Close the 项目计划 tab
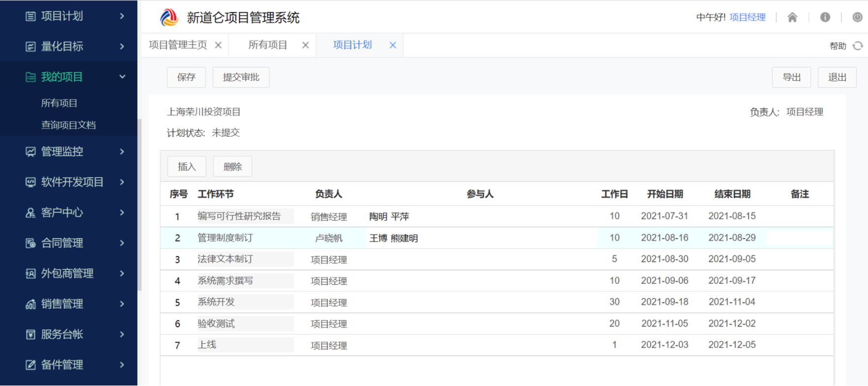 [393, 45]
